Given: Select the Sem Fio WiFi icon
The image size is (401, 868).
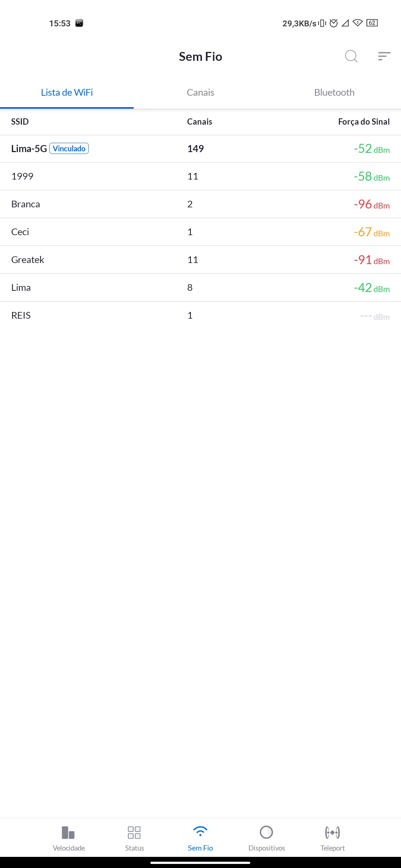Looking at the screenshot, I should click(x=200, y=832).
